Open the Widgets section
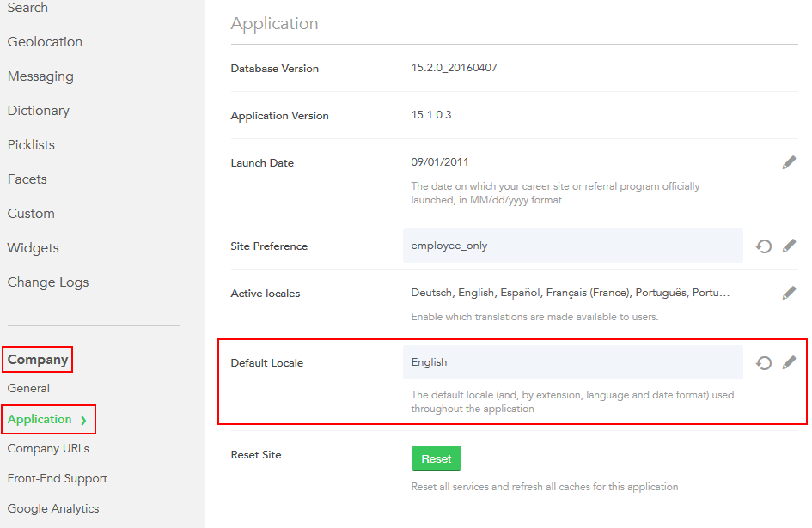The image size is (812, 528). [33, 248]
